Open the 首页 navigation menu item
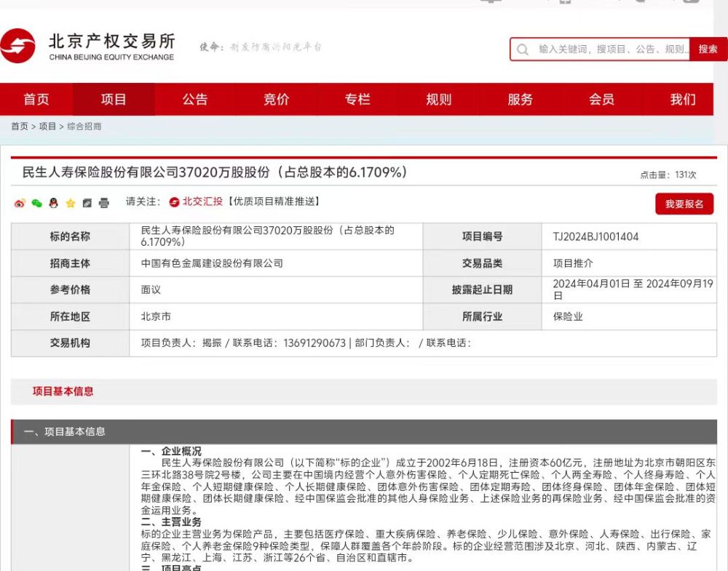 36,99
